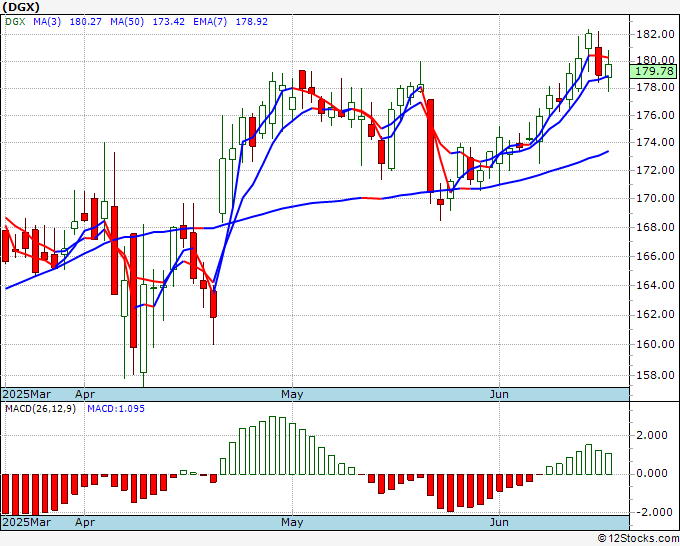
Task: Click the 0.000 MACD axis label
Action: 652,473
